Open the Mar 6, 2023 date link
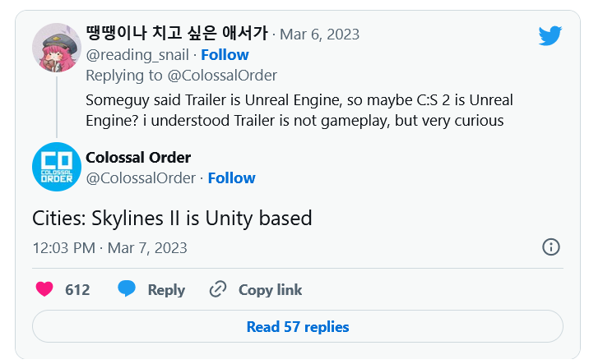The image size is (589, 364). [x=319, y=34]
